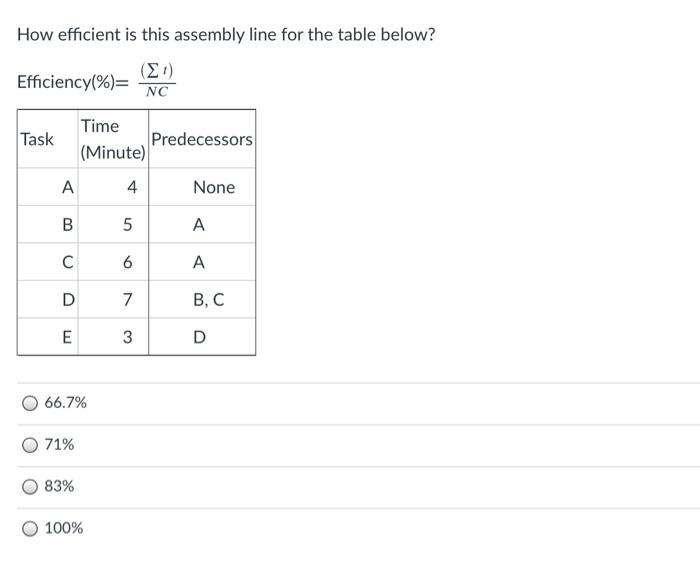Click the time value 3 cell
The image size is (700, 572).
tap(128, 338)
